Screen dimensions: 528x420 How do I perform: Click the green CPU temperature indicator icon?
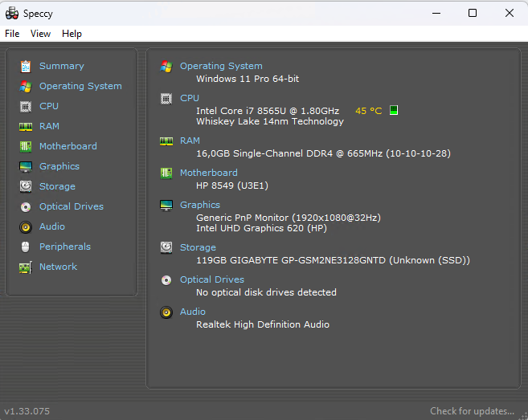click(394, 111)
